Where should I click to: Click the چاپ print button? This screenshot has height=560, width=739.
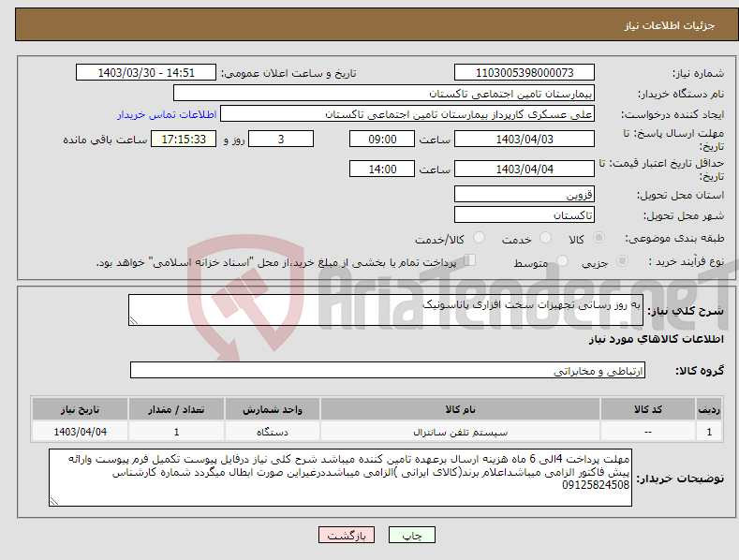point(412,535)
